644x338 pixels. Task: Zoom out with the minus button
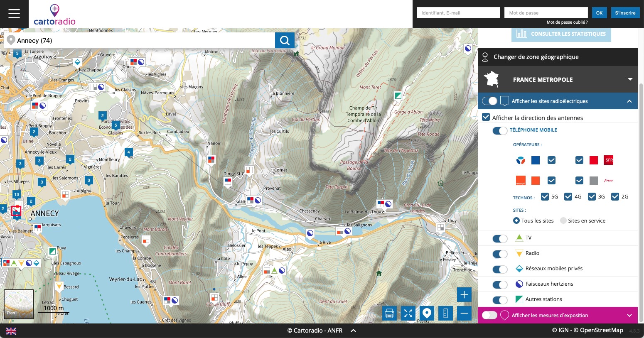(x=464, y=314)
